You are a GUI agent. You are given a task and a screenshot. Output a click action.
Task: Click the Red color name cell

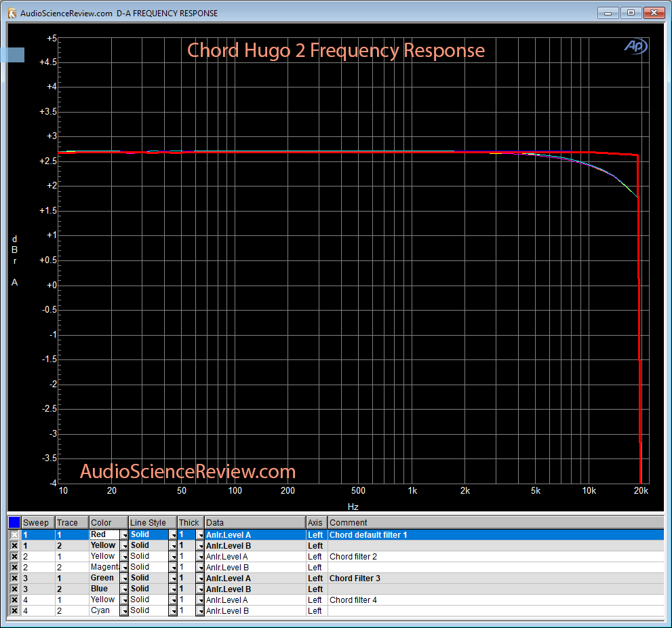(x=104, y=534)
